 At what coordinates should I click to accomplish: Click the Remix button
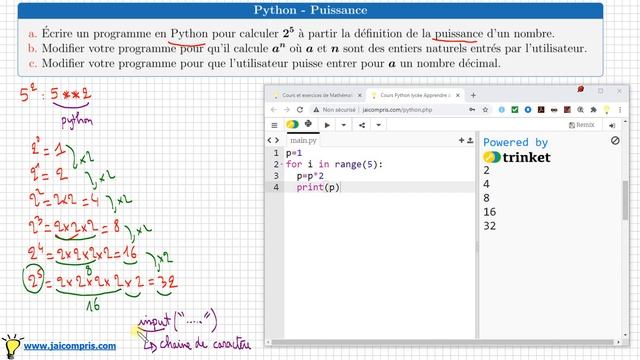tap(582, 125)
